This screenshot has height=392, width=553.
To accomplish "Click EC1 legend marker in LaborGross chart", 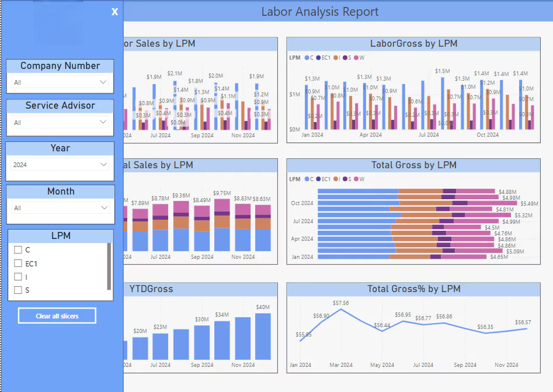I will [318, 57].
